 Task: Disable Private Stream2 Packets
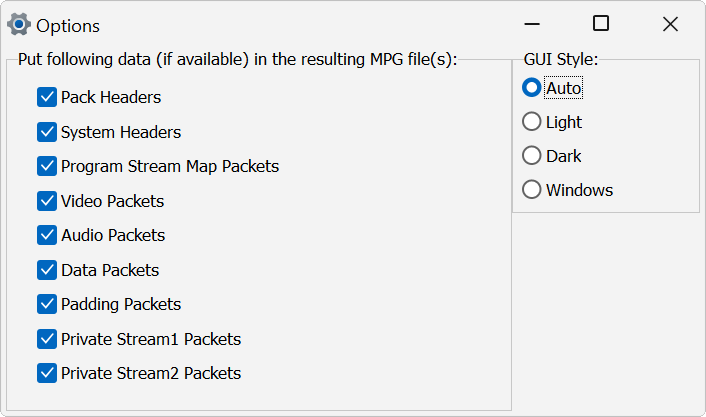click(x=47, y=373)
